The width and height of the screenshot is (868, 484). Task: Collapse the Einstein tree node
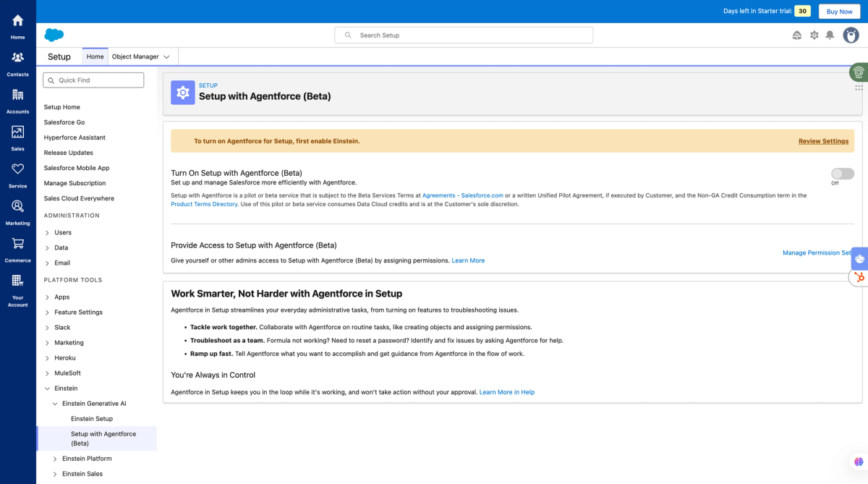pos(47,389)
